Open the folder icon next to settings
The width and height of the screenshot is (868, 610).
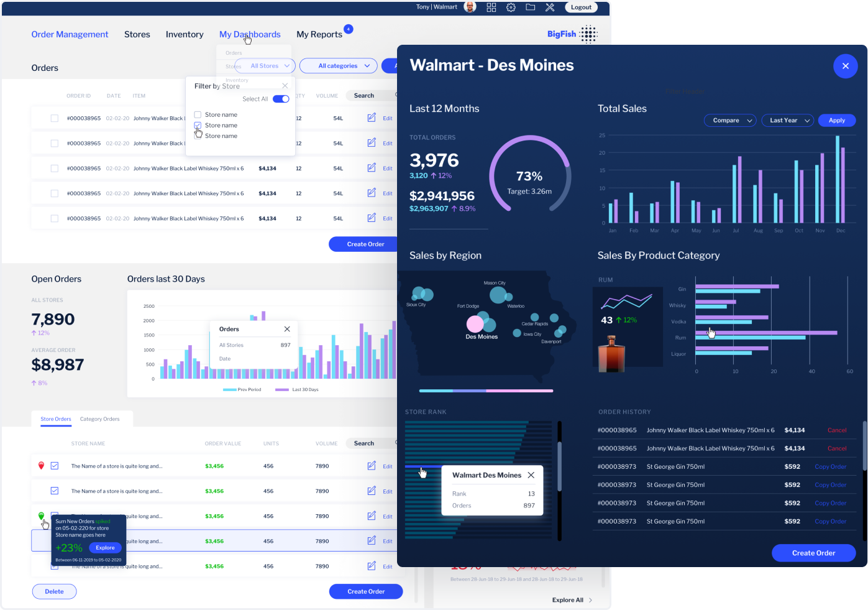click(530, 7)
